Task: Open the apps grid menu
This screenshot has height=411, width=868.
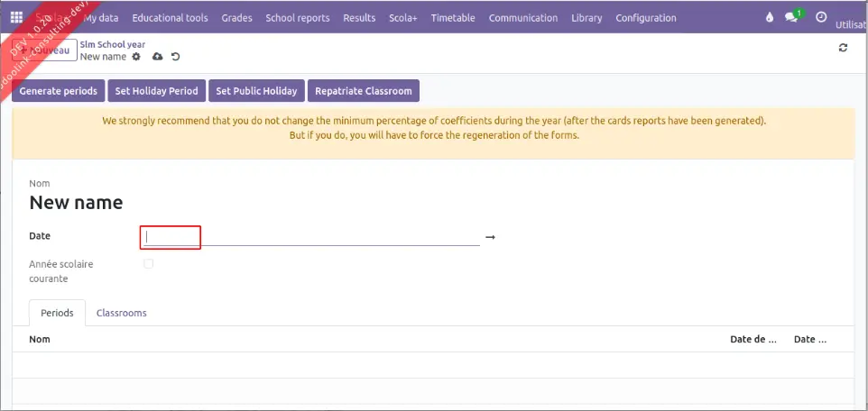Action: pos(16,18)
